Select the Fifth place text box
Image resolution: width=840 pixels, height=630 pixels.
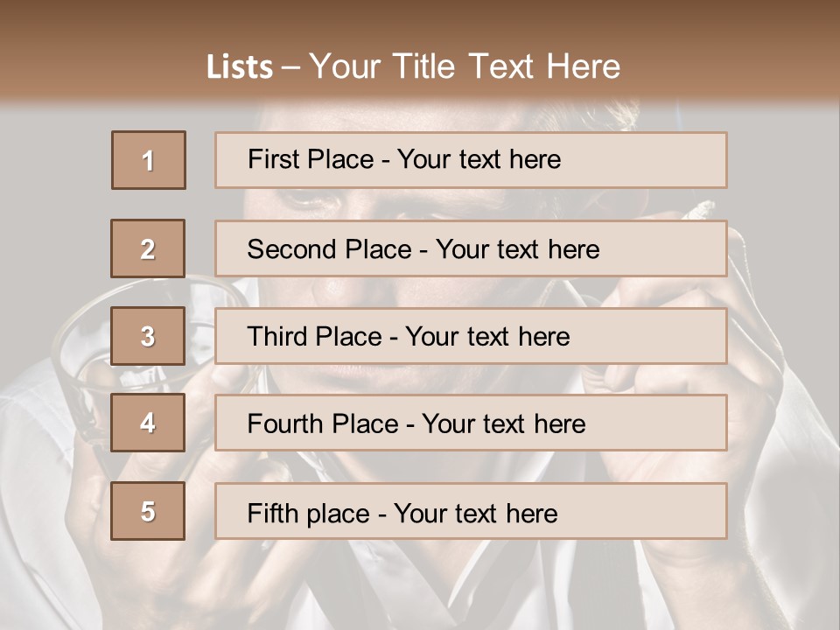click(x=471, y=511)
